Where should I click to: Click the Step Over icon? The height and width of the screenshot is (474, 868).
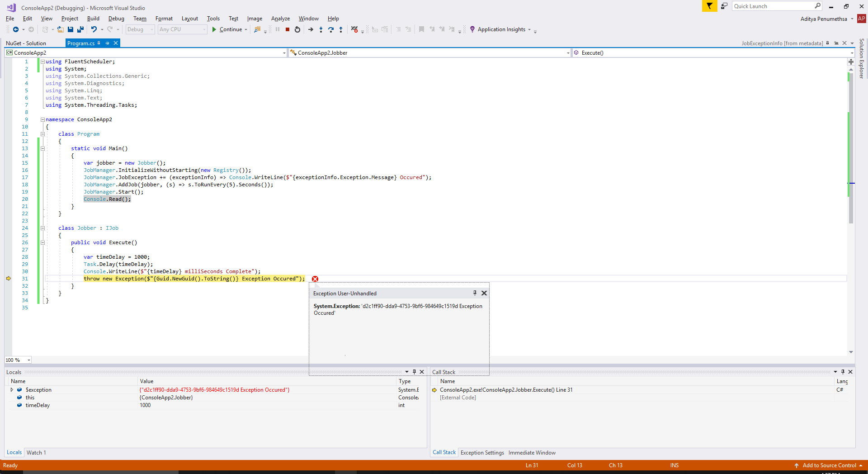(331, 29)
